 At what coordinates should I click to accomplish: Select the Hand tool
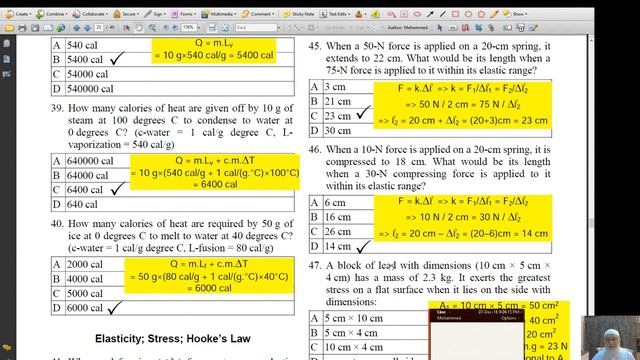[139, 28]
